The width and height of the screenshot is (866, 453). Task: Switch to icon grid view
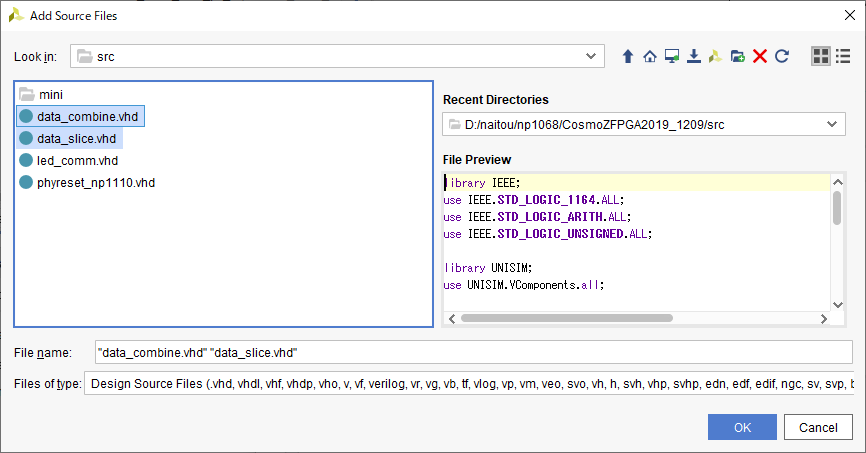coord(821,56)
